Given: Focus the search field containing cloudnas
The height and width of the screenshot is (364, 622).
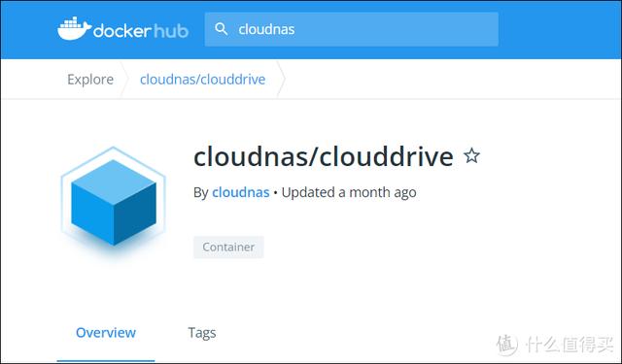Looking at the screenshot, I should coord(352,29).
